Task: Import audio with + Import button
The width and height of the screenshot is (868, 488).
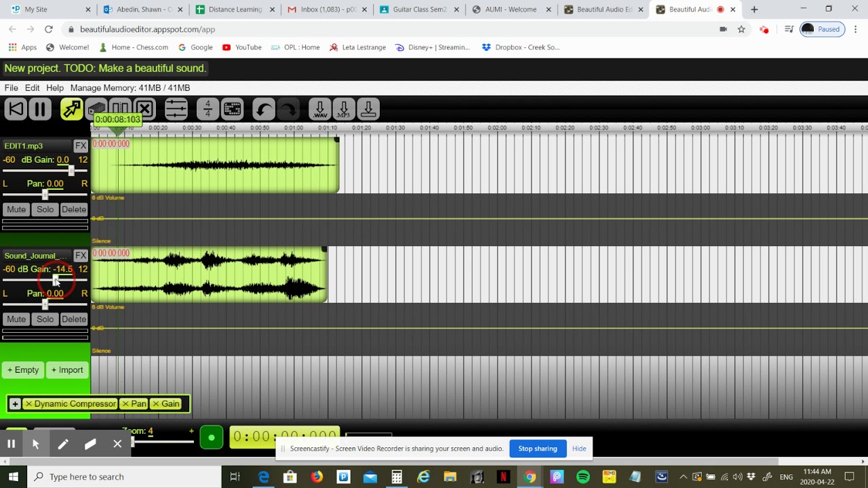Action: 67,370
